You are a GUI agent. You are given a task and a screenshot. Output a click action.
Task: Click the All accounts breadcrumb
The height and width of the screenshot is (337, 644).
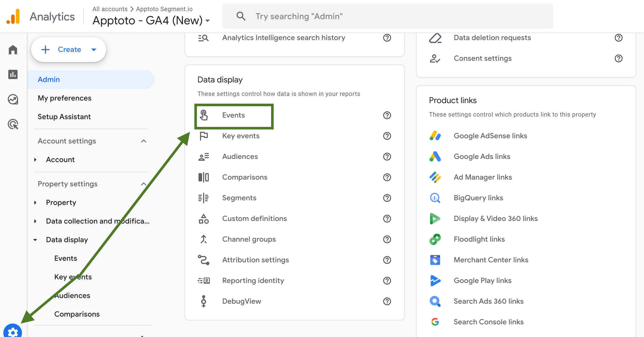click(110, 9)
